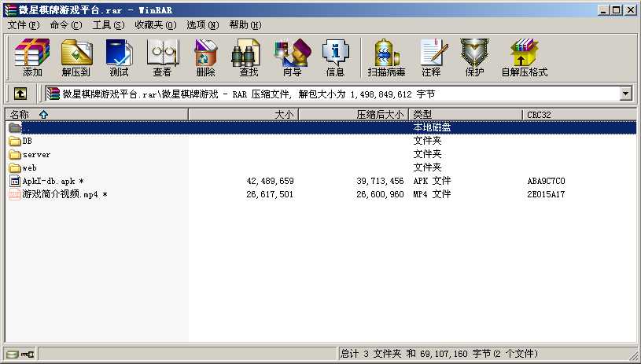Click the status bar totals text

pyautogui.click(x=439, y=353)
